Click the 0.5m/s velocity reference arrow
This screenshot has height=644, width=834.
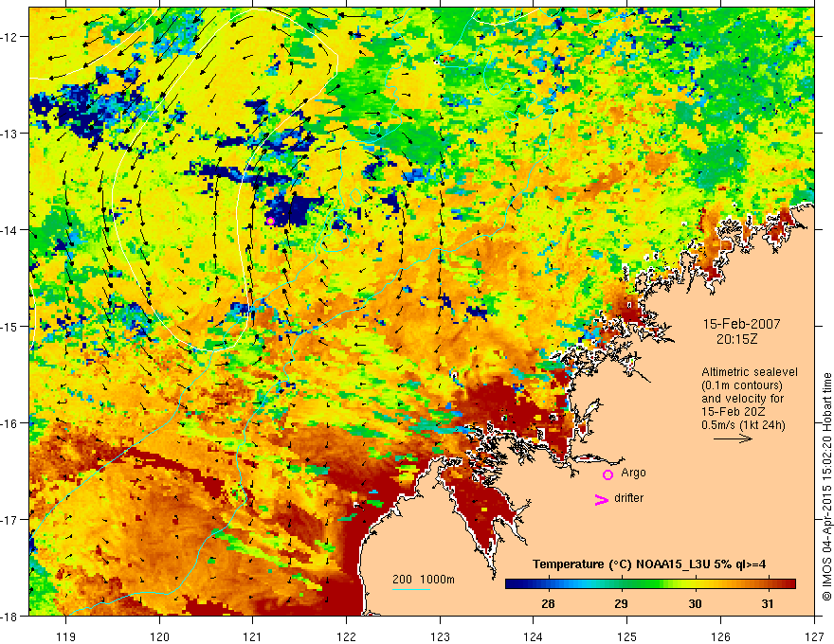tap(733, 438)
